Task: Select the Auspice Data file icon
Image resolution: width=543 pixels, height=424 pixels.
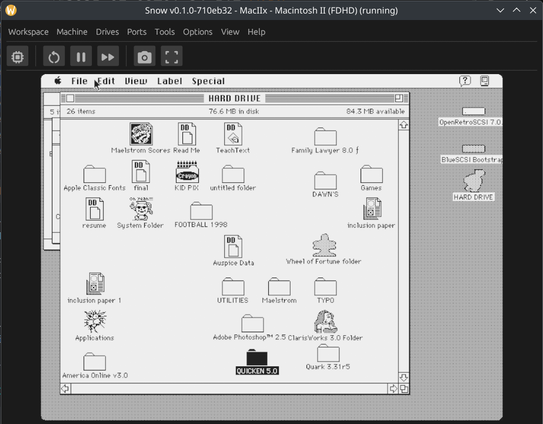Action: click(x=233, y=247)
